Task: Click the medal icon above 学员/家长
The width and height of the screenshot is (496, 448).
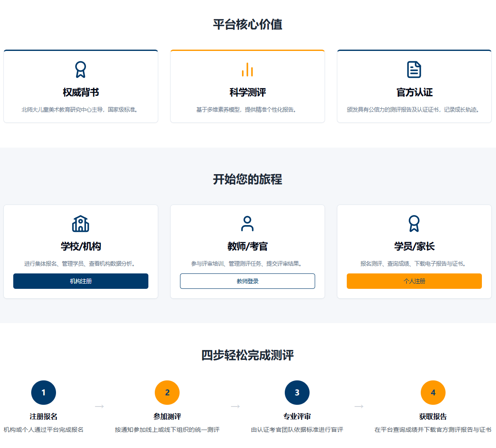Action: pyautogui.click(x=414, y=223)
